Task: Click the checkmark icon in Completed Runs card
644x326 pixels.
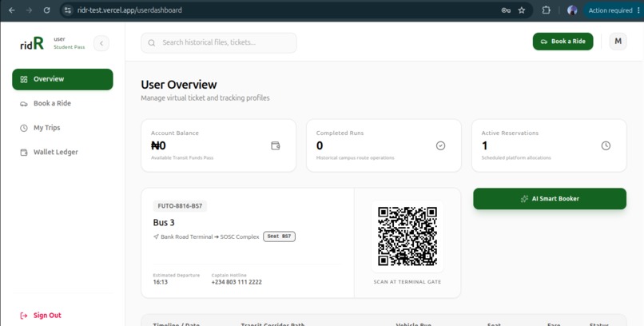Action: [x=440, y=145]
